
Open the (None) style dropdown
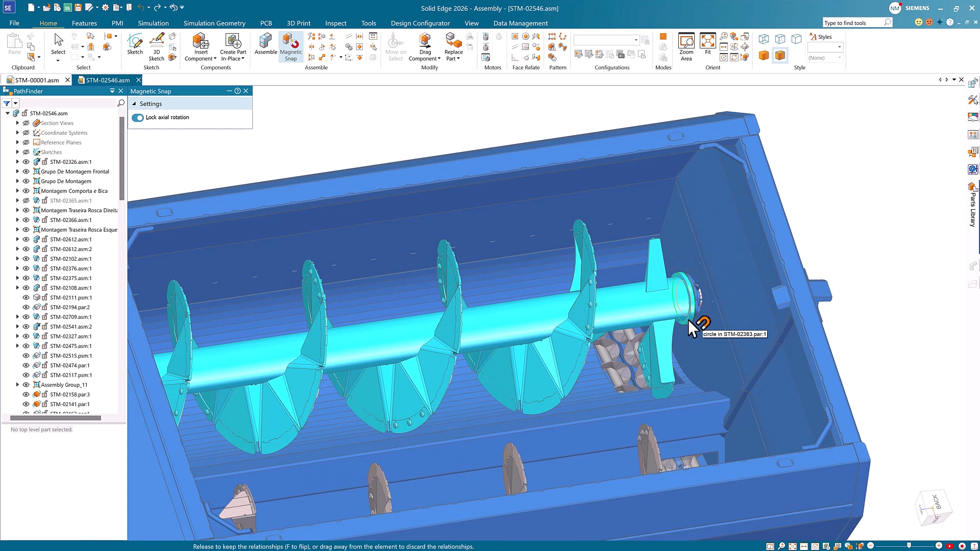coord(840,58)
